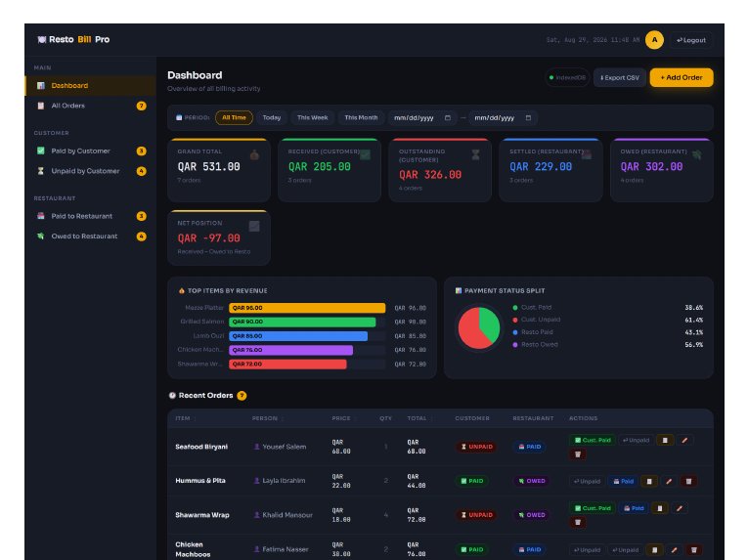Delete the Shawarma Wrap order
Screen dimensions: 748x560
tap(578, 522)
